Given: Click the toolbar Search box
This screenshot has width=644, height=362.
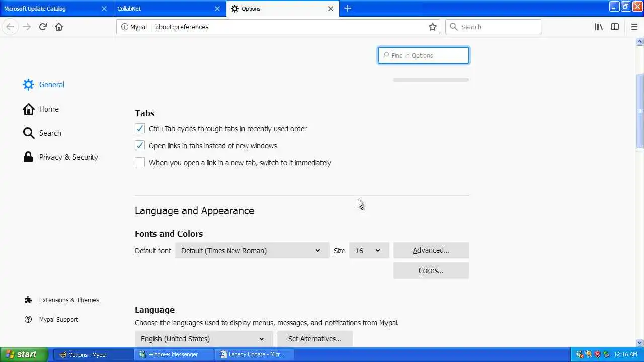Looking at the screenshot, I should click(493, 27).
